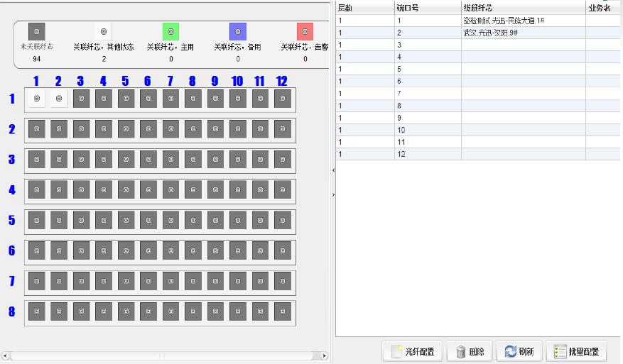
Task: Click port 7 in row 5
Action: click(x=170, y=221)
